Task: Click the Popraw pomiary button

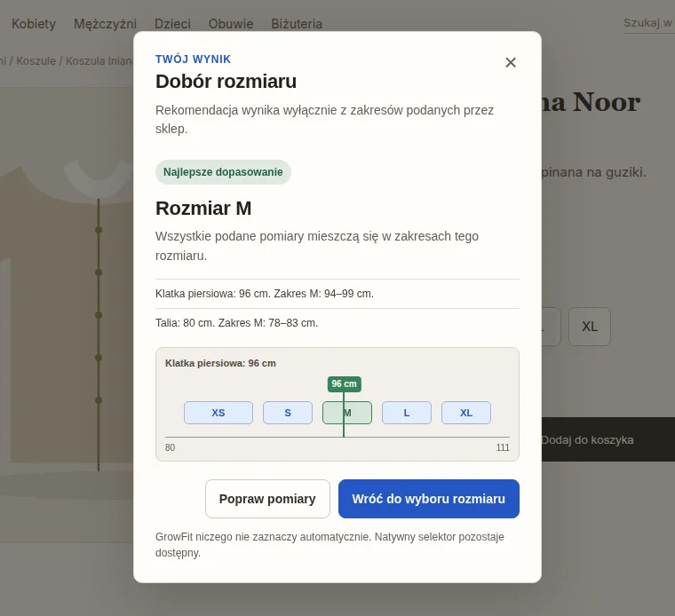Action: tap(267, 499)
